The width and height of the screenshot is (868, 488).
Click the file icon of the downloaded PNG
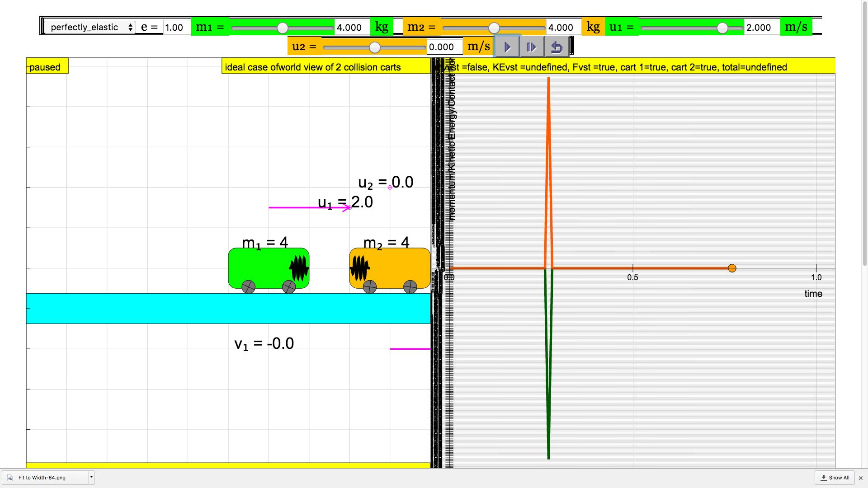(10, 478)
